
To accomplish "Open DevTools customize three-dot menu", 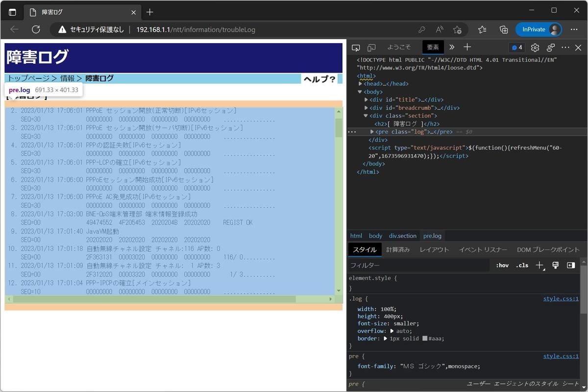I will [x=565, y=48].
